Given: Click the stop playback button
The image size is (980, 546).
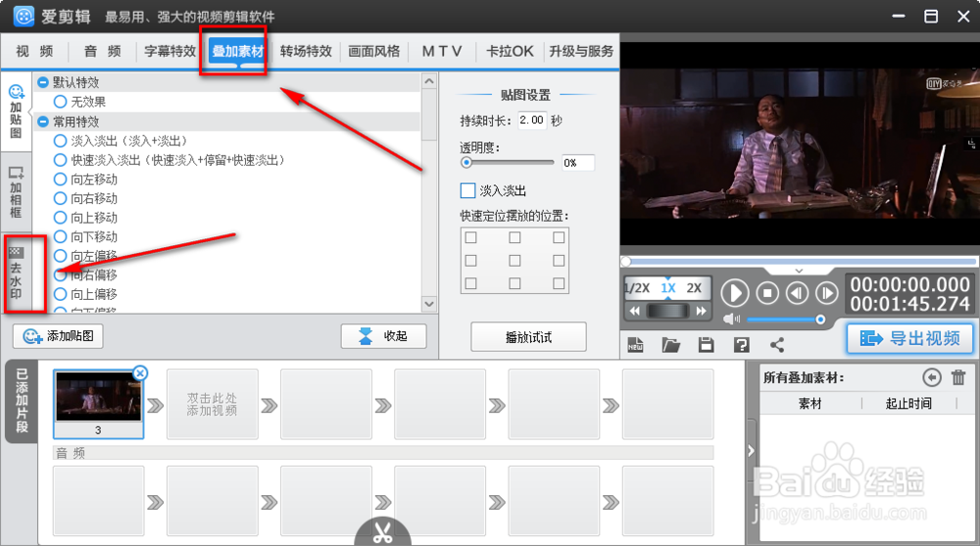Looking at the screenshot, I should (767, 293).
